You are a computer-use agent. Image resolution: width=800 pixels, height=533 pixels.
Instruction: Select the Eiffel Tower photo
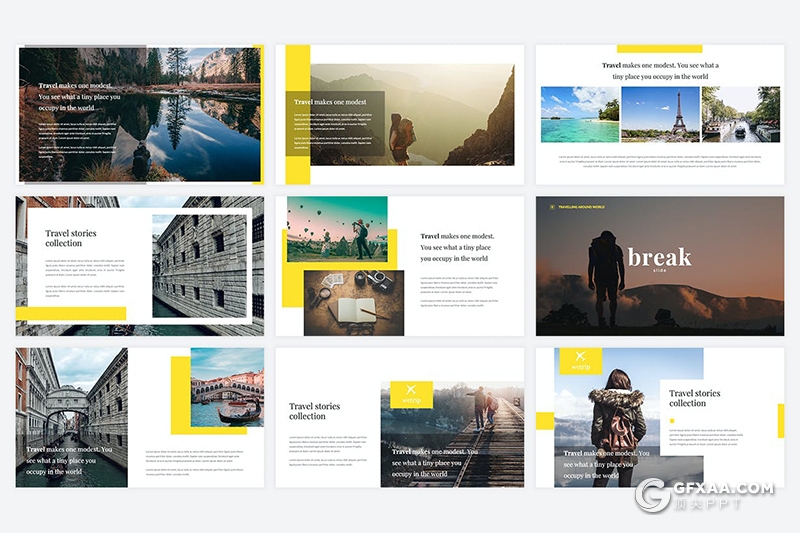[660, 114]
